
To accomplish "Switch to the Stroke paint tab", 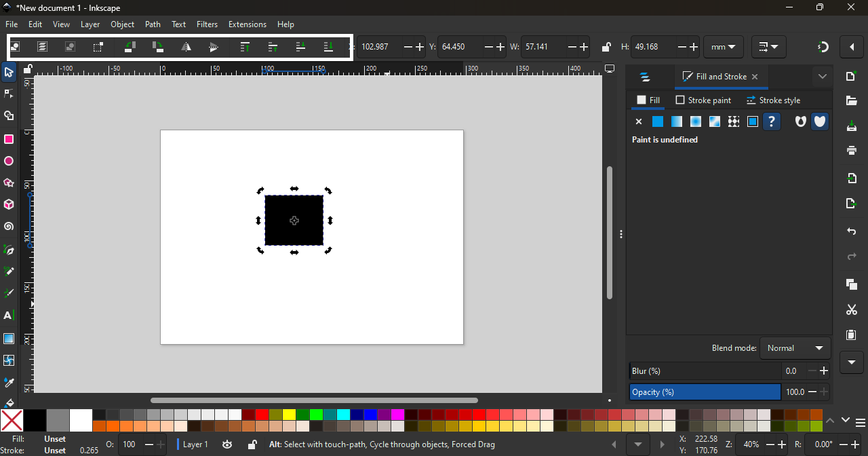I will [x=703, y=100].
